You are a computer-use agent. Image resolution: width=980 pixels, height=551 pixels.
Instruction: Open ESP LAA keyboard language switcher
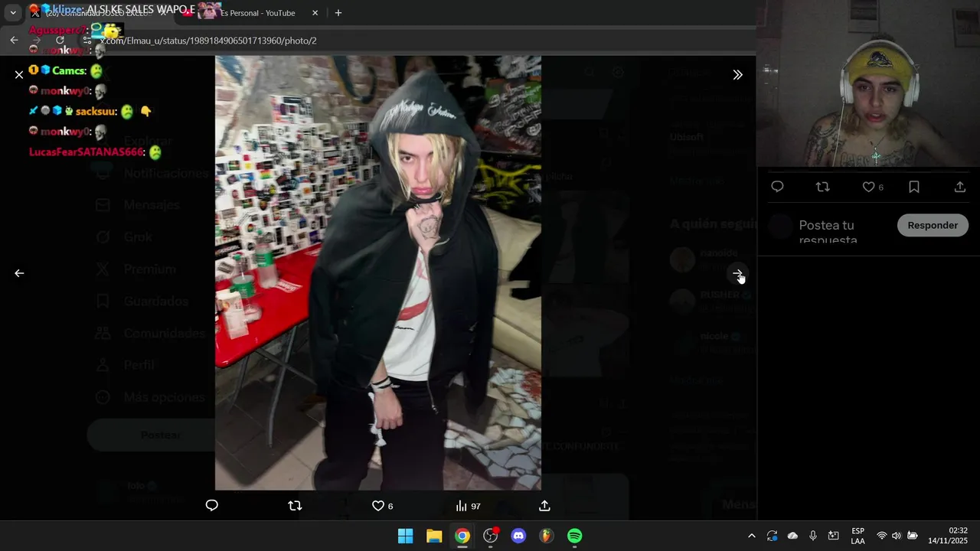tap(858, 536)
